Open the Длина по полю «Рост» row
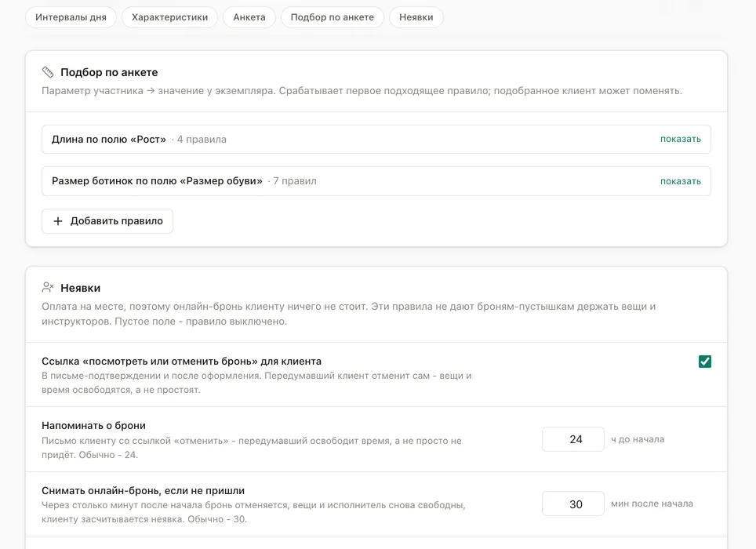The height and width of the screenshot is (549, 756). [x=376, y=140]
